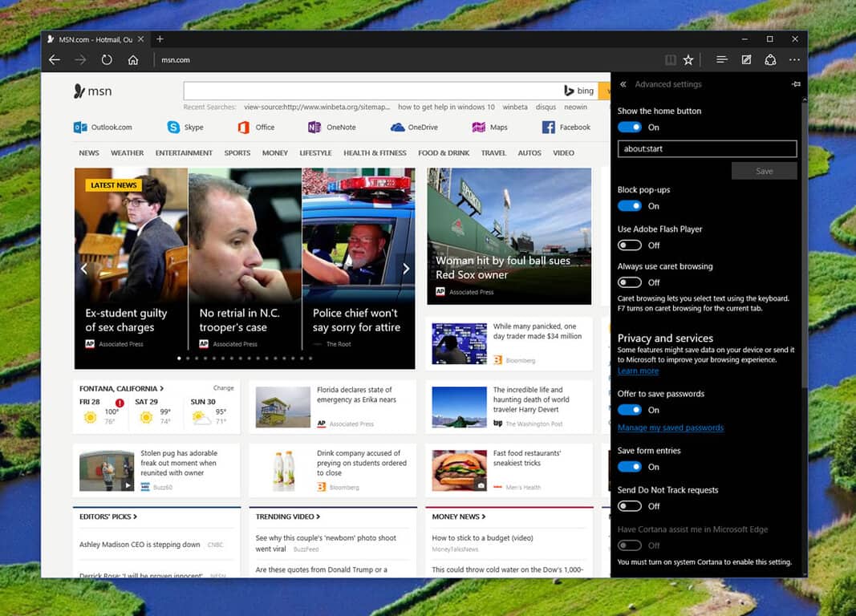Screen dimensions: 856x616
Task: Open the ENTERTAINMENT menu item
Action: coord(184,152)
